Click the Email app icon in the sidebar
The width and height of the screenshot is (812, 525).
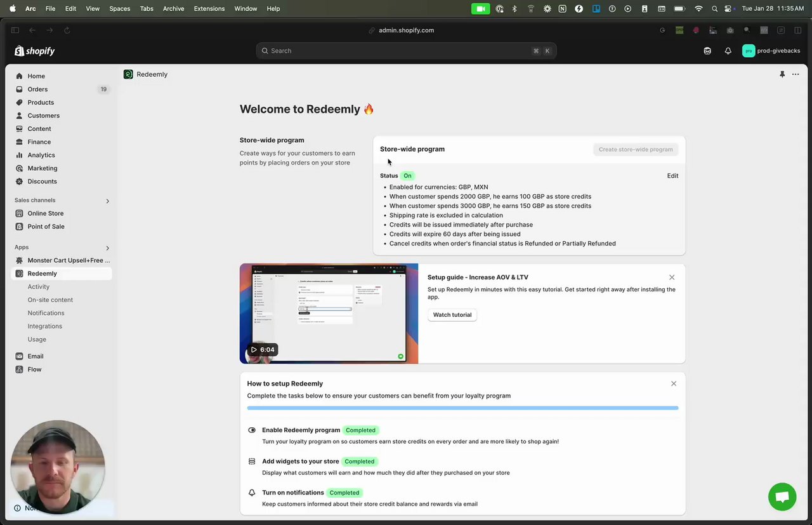(19, 356)
